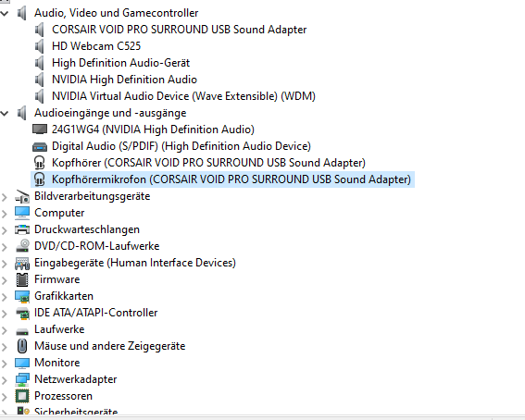Screen dimensions: 525x420
Task: Collapse the Audio, Video und Gamecontroller category
Action: pos(5,13)
